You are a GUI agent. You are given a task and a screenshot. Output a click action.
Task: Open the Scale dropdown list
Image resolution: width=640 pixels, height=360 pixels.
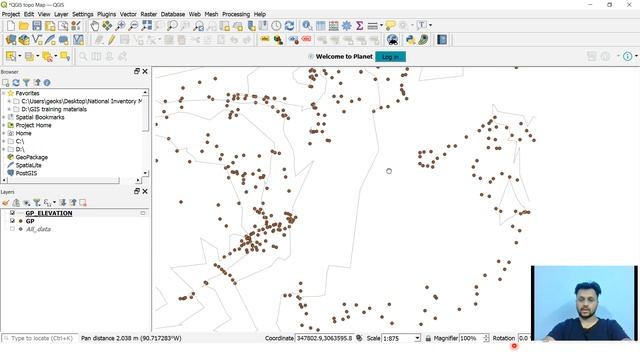point(417,338)
